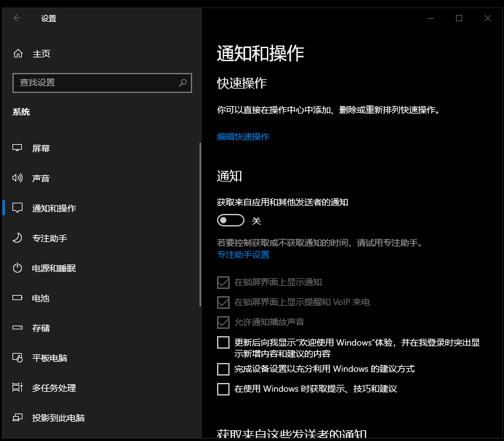Open 屏幕 display settings icon

(x=17, y=148)
